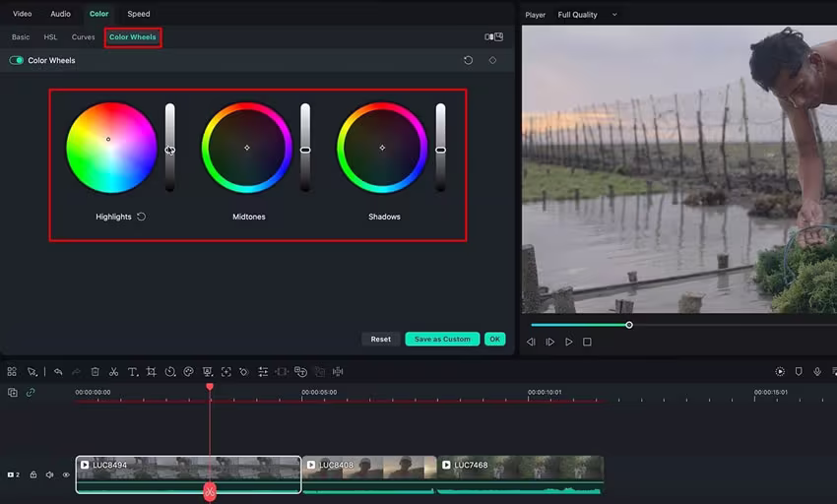
Task: Reset Color Wheels section with circular arrow
Action: pos(468,60)
